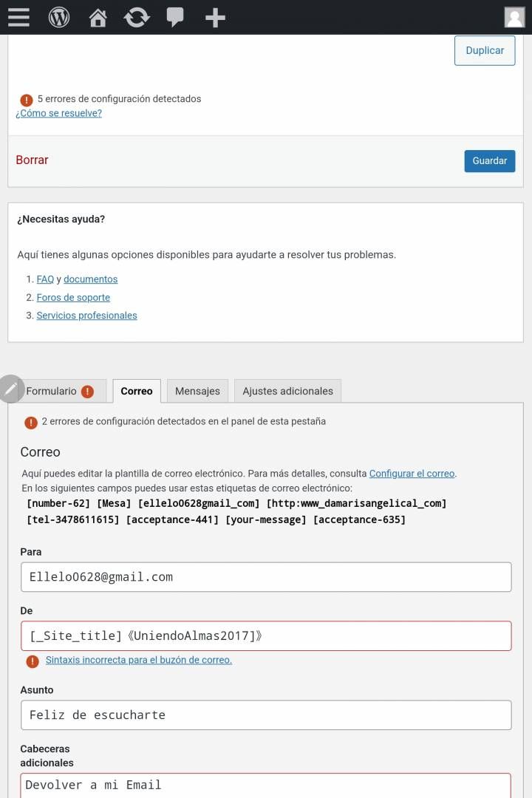Open the hamburger menu in admin bar
Viewport: 532px width, 798px height.
[x=18, y=17]
